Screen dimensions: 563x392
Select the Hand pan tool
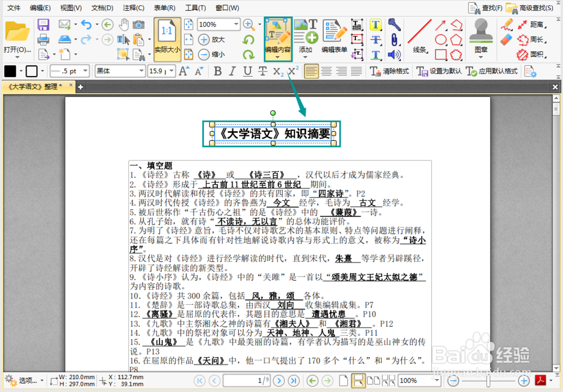(123, 24)
